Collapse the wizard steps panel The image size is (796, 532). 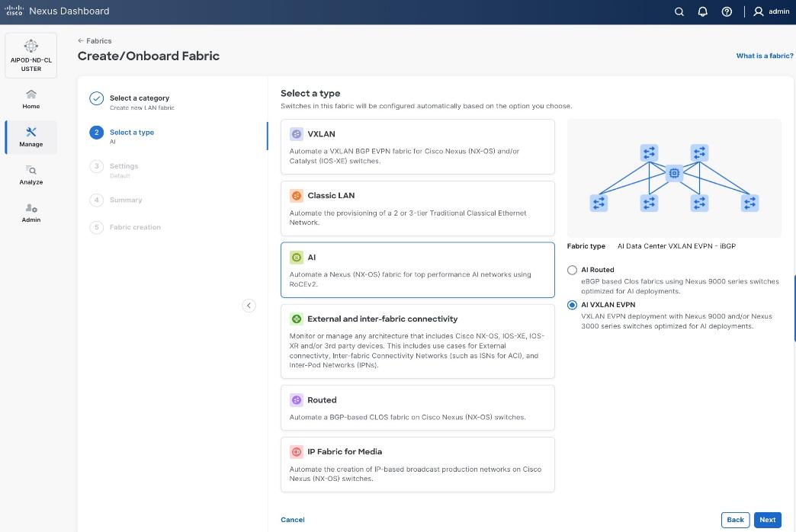click(x=249, y=305)
